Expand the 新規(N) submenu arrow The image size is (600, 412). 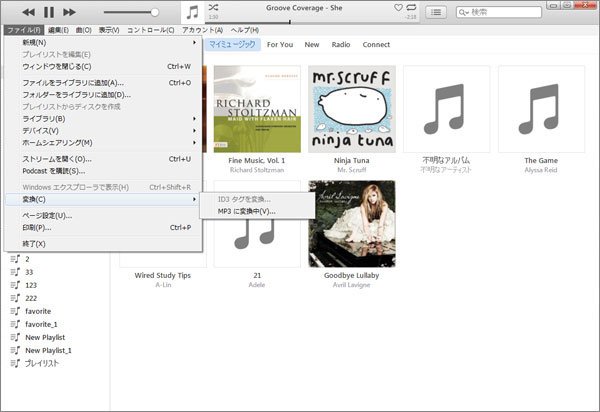194,42
